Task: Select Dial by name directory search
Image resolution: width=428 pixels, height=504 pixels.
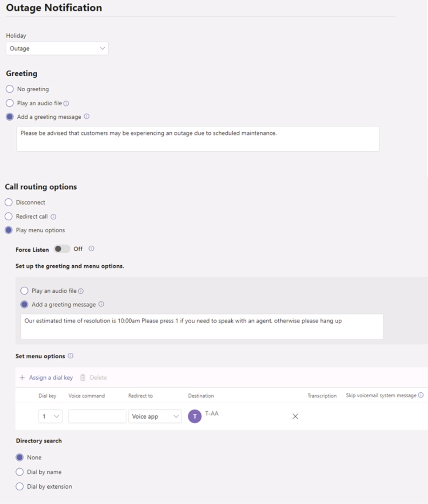Action: pyautogui.click(x=20, y=472)
